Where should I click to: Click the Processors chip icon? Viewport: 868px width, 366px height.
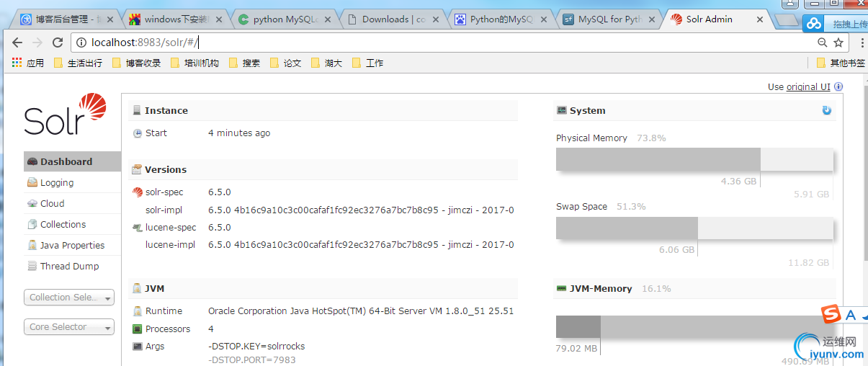(138, 329)
